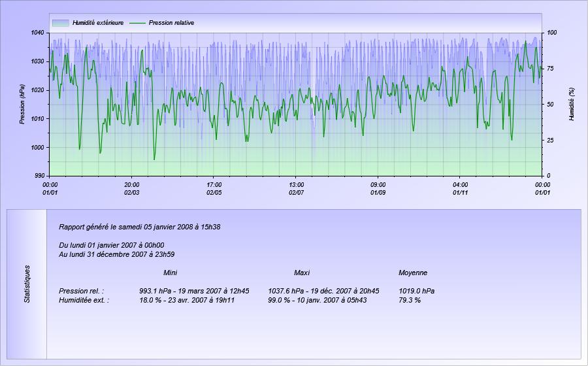Click the Pression (hPa) axis title

tap(22, 105)
